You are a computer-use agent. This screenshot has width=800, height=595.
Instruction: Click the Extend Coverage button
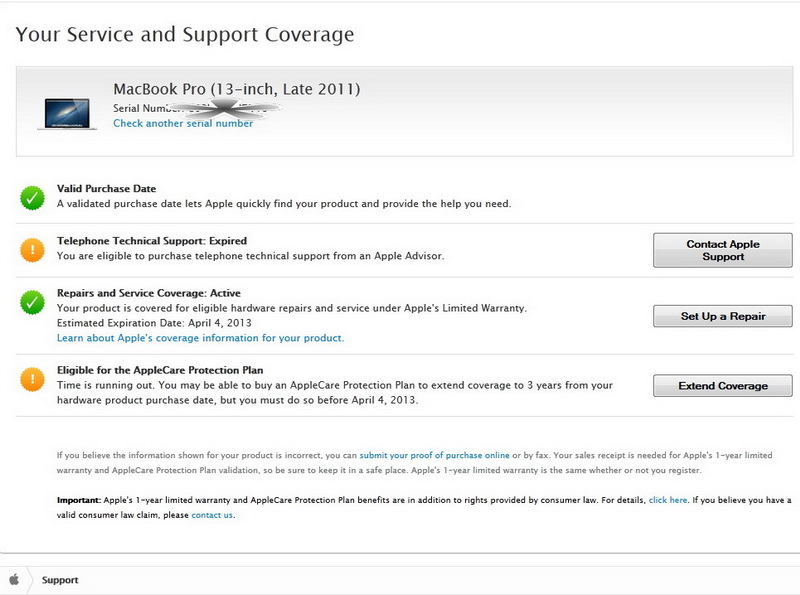pyautogui.click(x=722, y=386)
